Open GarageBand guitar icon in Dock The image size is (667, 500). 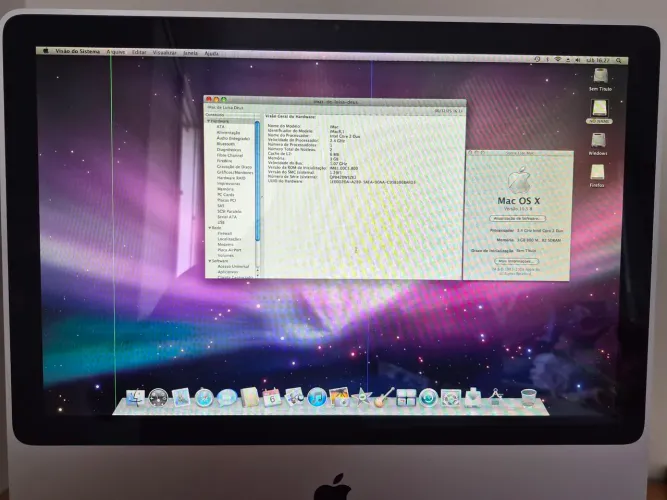coord(384,398)
